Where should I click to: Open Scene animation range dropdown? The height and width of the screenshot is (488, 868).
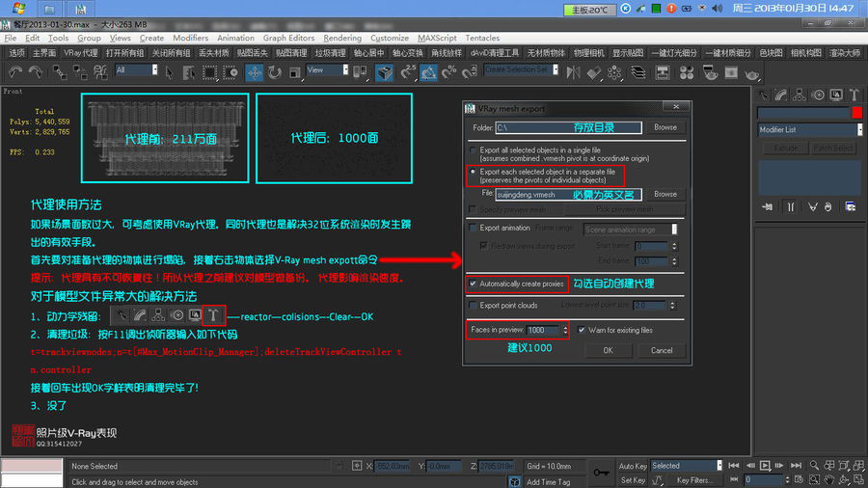coord(631,230)
